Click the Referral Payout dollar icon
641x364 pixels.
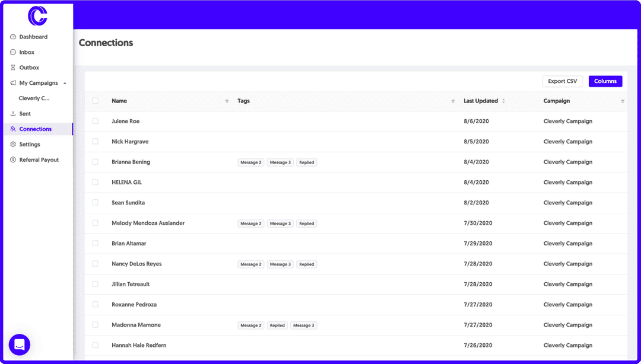click(13, 160)
